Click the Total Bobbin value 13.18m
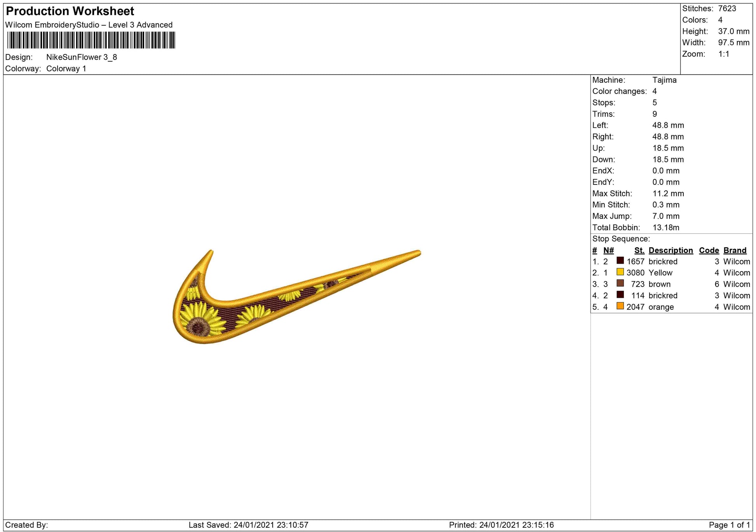This screenshot has height=532, width=756. (666, 228)
